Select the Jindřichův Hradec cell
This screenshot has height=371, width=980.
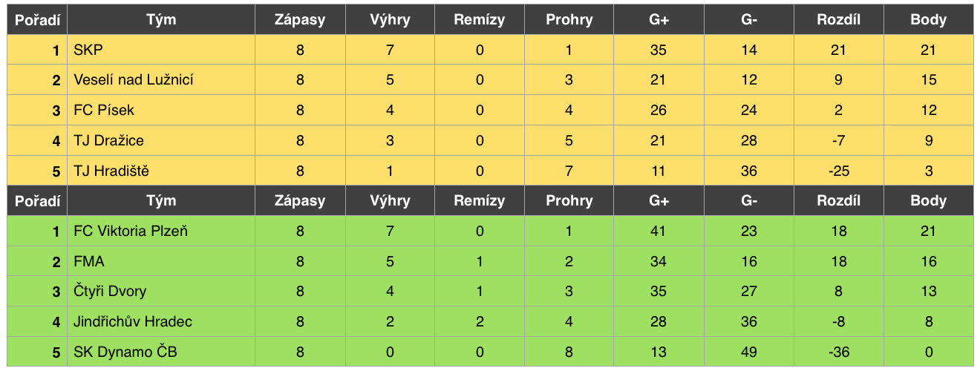click(161, 322)
